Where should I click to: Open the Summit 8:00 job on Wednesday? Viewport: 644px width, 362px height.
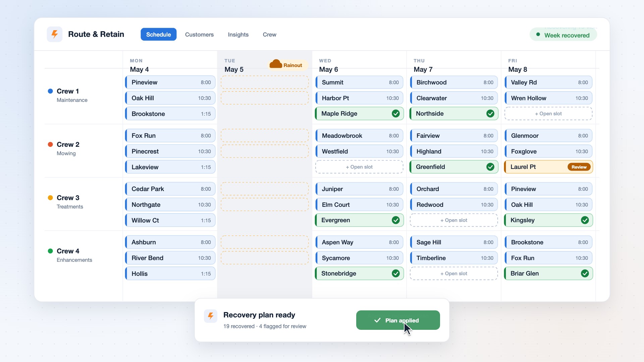tap(359, 82)
